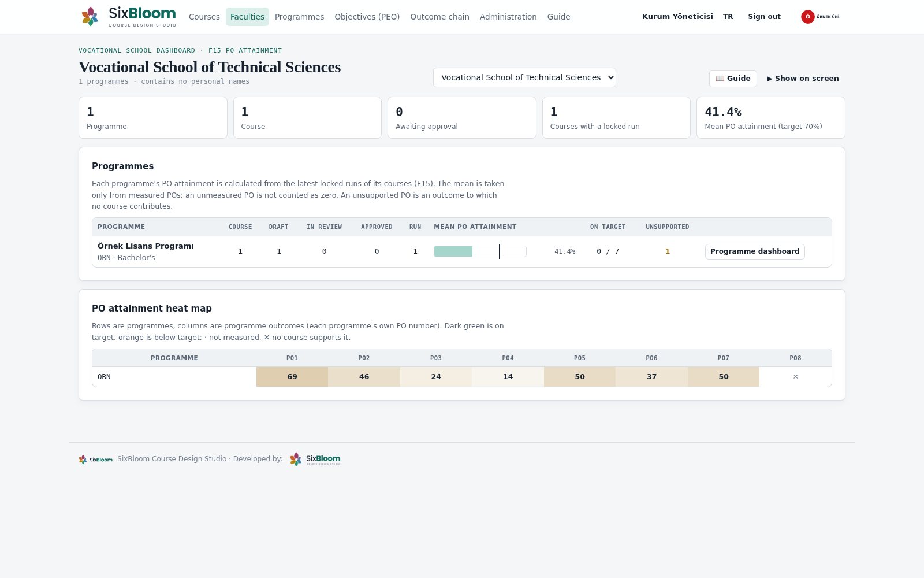The height and width of the screenshot is (578, 924).
Task: Expand the Vocational School faculty dropdown
Action: point(524,77)
